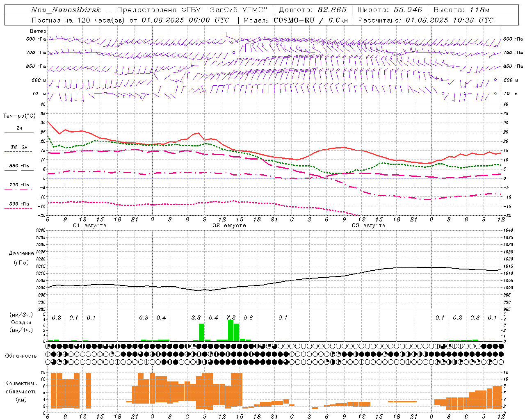Select the 02 августа date label

coord(229,226)
